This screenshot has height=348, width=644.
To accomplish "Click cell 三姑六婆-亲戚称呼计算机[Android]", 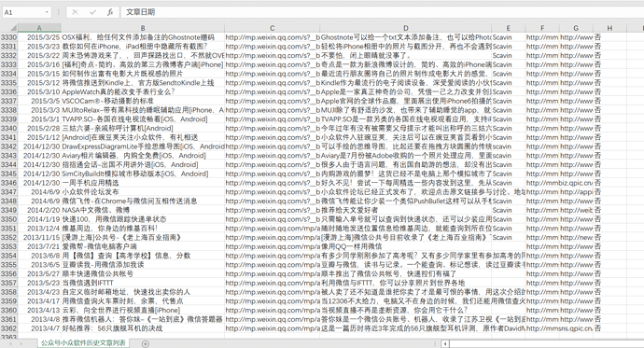I will tap(143, 128).
